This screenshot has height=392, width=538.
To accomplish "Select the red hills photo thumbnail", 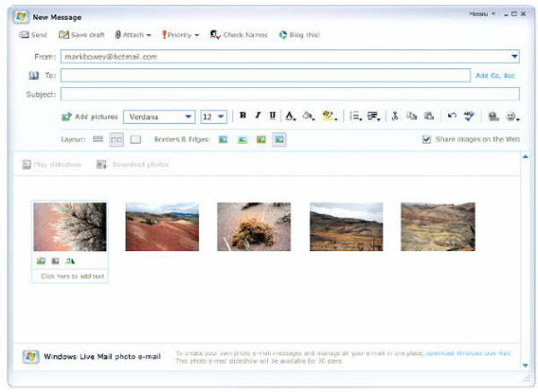I will 162,227.
